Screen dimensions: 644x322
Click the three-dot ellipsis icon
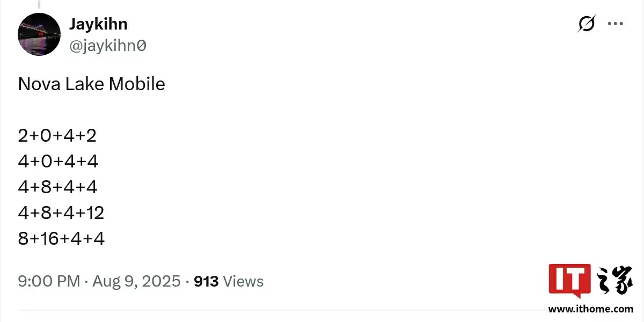(615, 24)
